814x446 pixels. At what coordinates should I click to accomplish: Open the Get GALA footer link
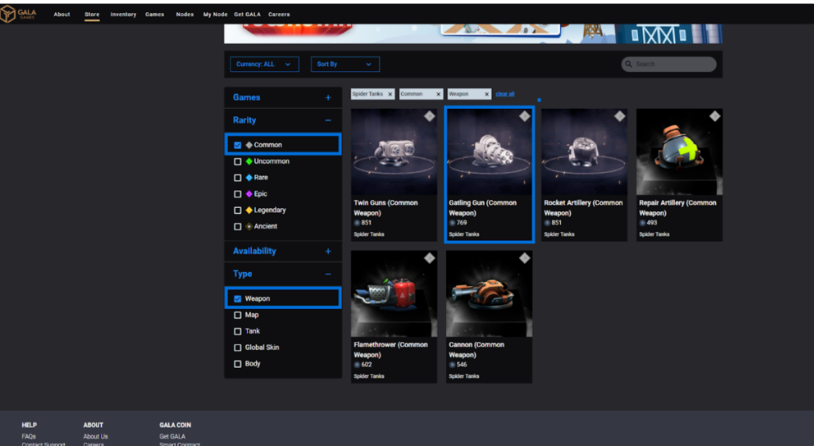172,437
